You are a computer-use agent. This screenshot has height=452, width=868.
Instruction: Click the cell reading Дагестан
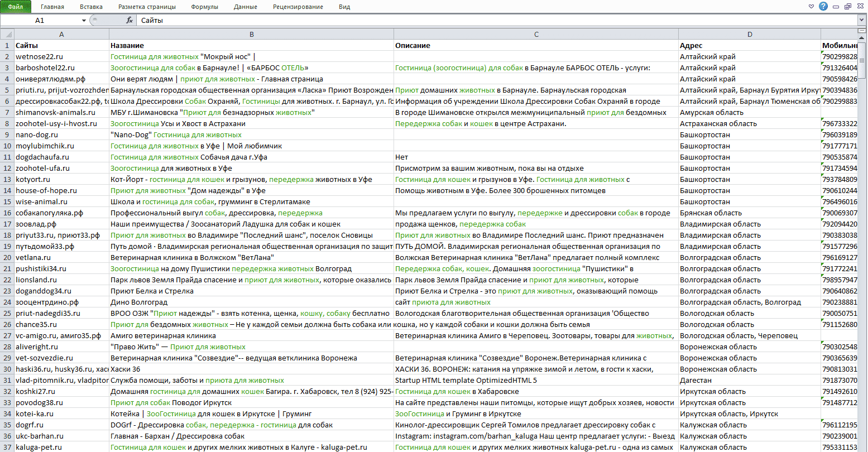750,380
